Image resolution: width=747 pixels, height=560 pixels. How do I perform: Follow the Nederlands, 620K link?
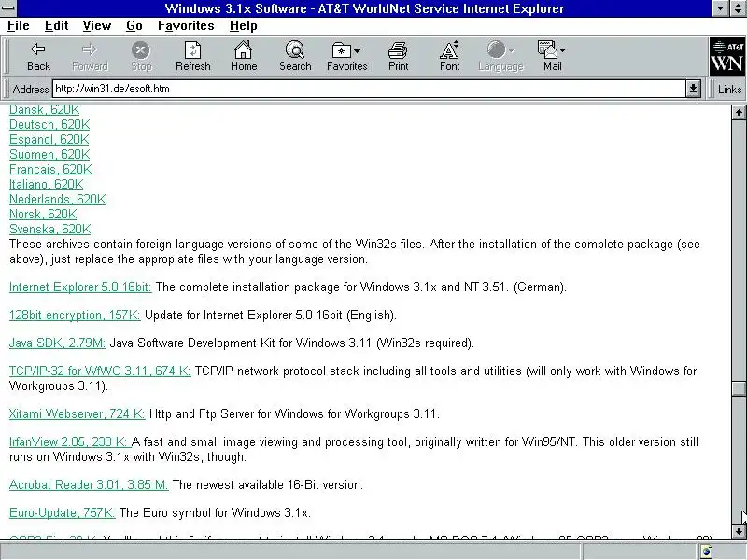coord(57,200)
